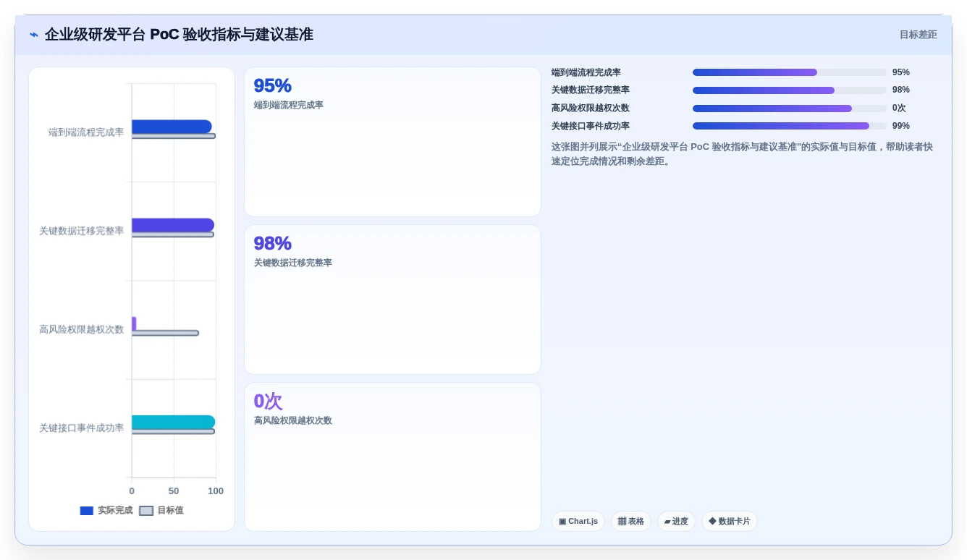
Task: Select the 95% data card
Action: (x=392, y=142)
